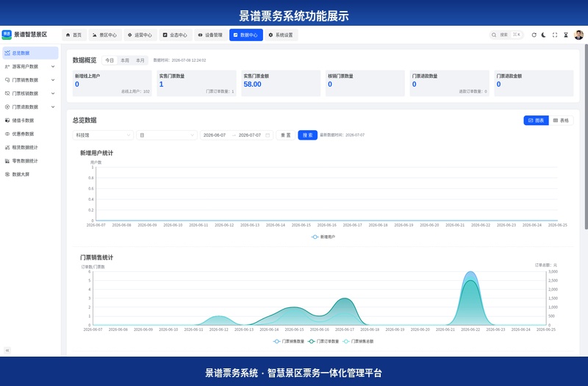The height and width of the screenshot is (386, 588).
Task: Go to 运营中心 tab
Action: click(140, 35)
